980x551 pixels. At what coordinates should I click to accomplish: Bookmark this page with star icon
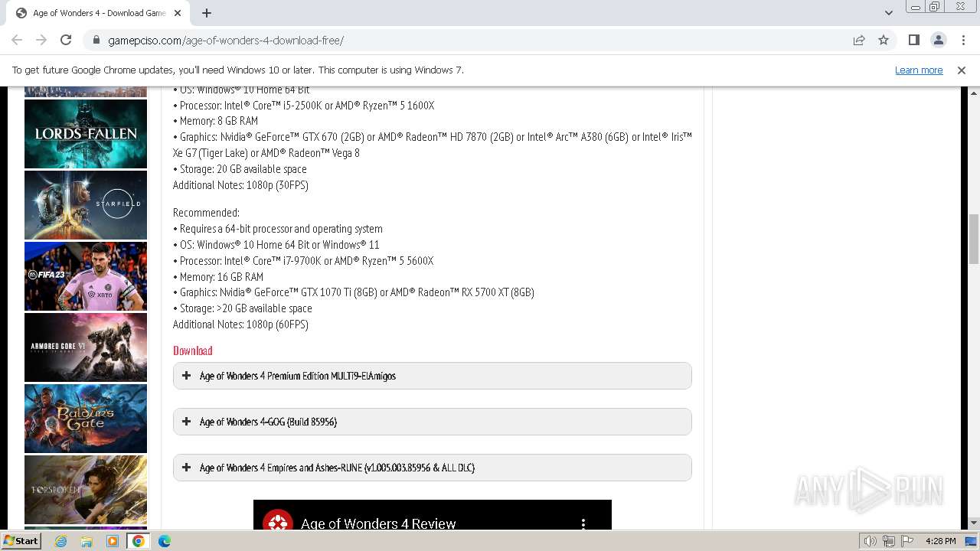(884, 40)
